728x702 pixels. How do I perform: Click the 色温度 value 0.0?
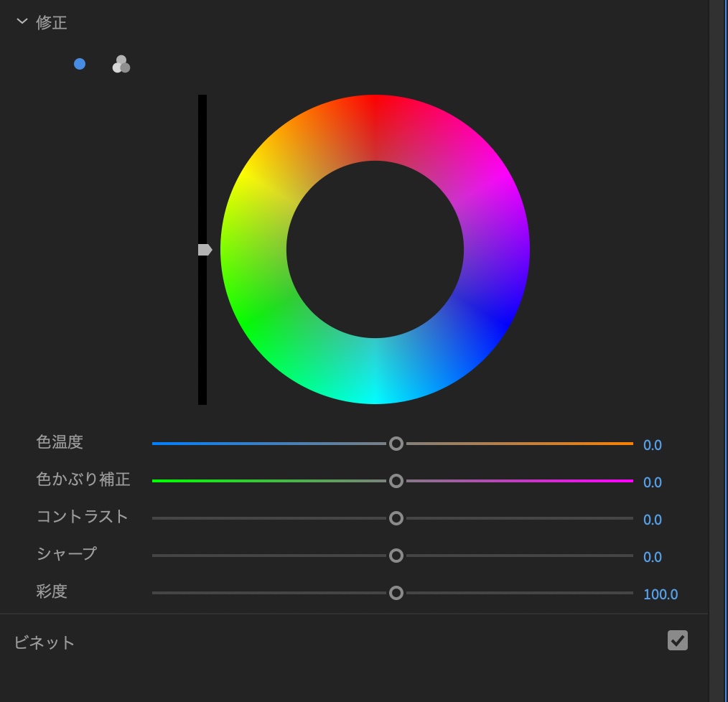point(652,445)
